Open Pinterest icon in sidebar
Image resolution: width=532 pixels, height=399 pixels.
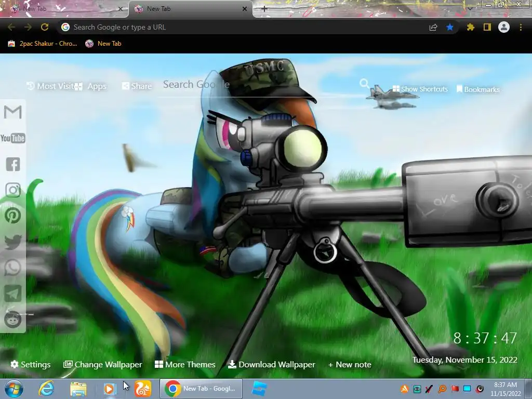point(13,216)
